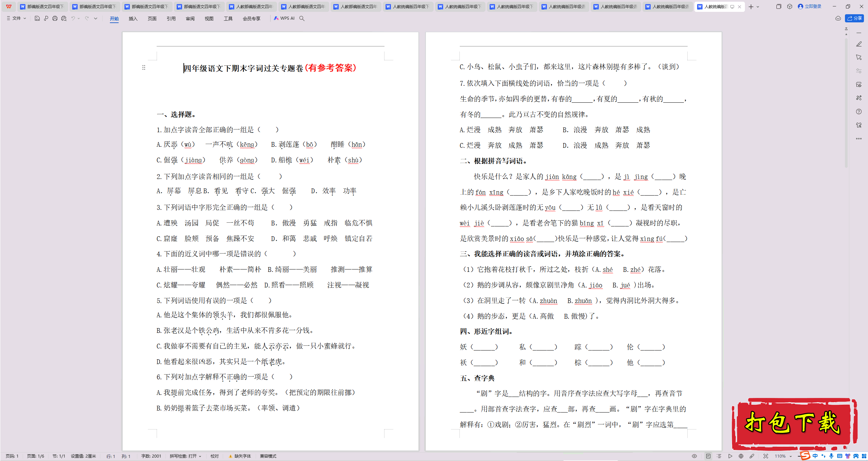Open WPS AI assistant
This screenshot has width=868, height=461.
click(284, 18)
